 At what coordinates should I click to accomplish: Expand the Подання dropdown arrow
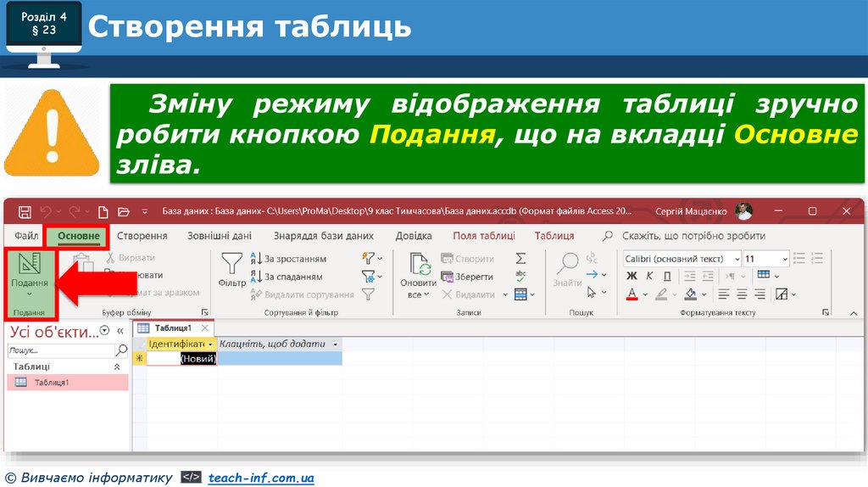[30, 294]
